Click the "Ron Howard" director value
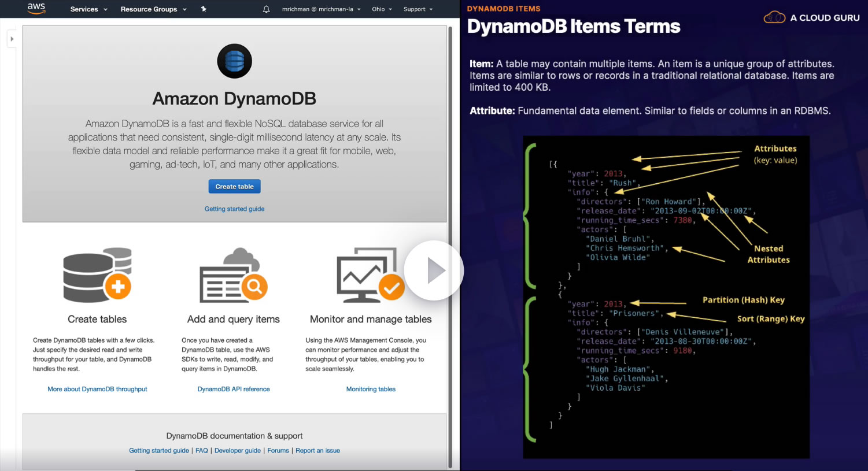The width and height of the screenshot is (868, 471). tap(668, 202)
